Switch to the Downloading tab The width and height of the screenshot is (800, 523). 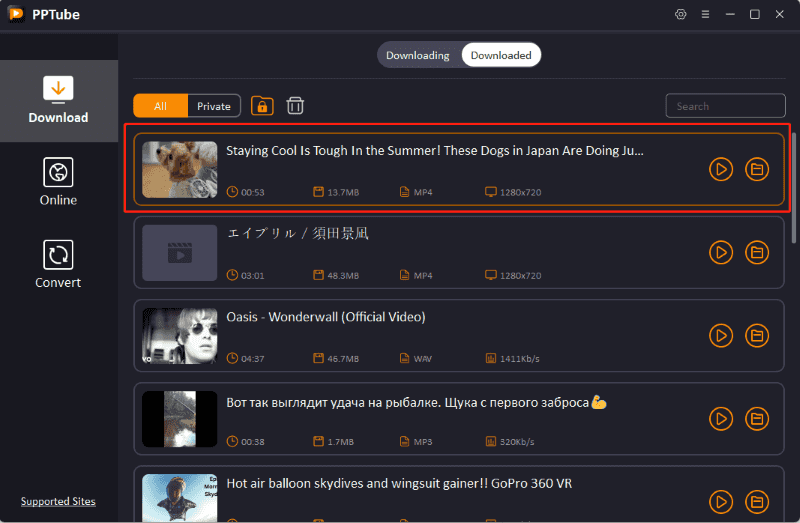click(417, 55)
